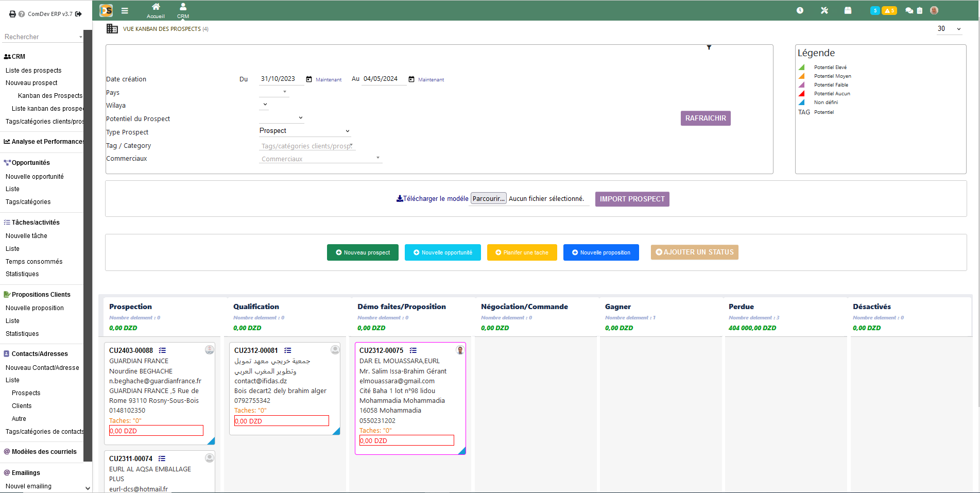Click orange Potentiel Moyen legend swatch

pos(802,76)
